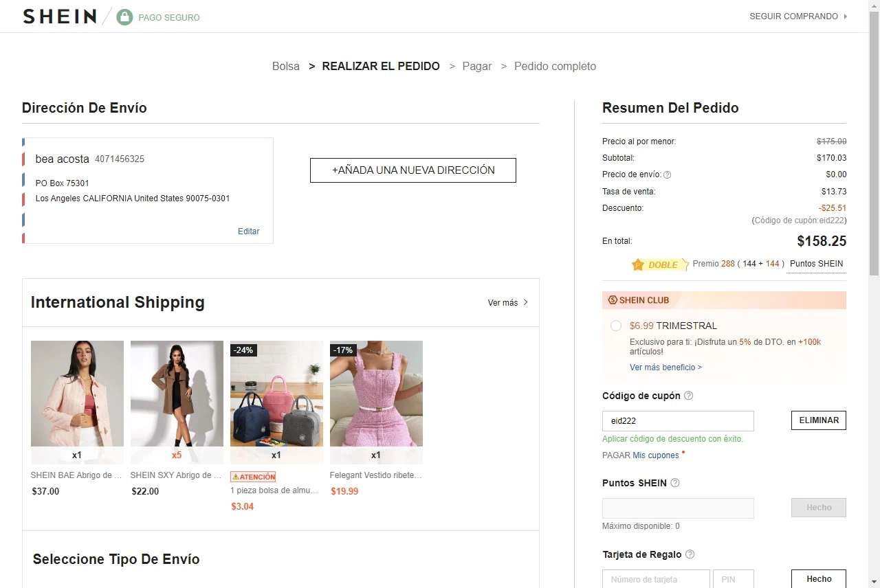Click the SHEIN BAE Abrigo product name
880x588 pixels.
pyautogui.click(x=76, y=475)
